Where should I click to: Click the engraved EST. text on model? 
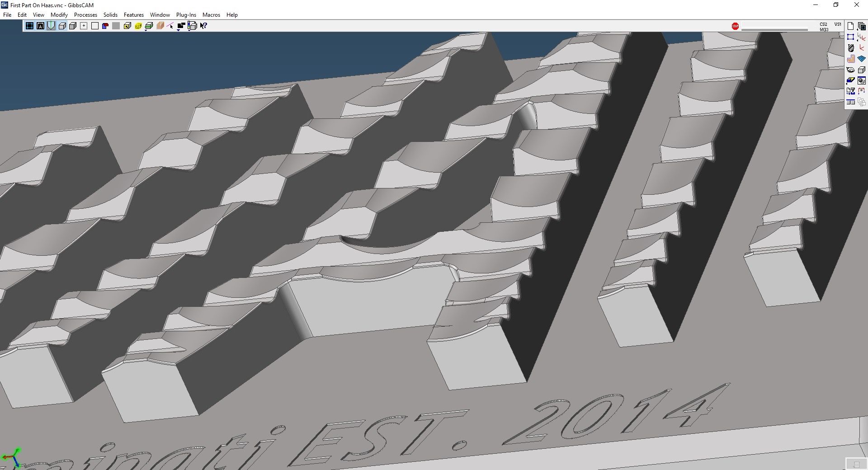click(x=380, y=437)
